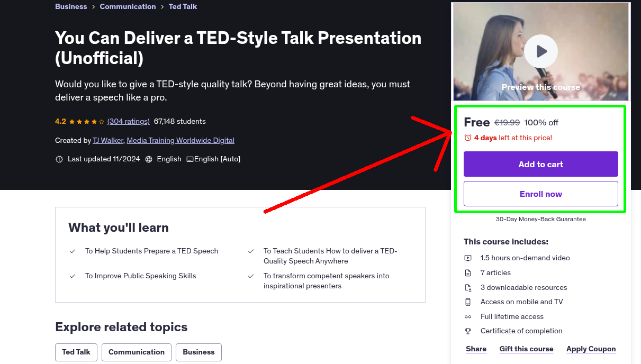Click the last updated clock icon
Viewport: 641px width, 364px height.
pos(59,159)
